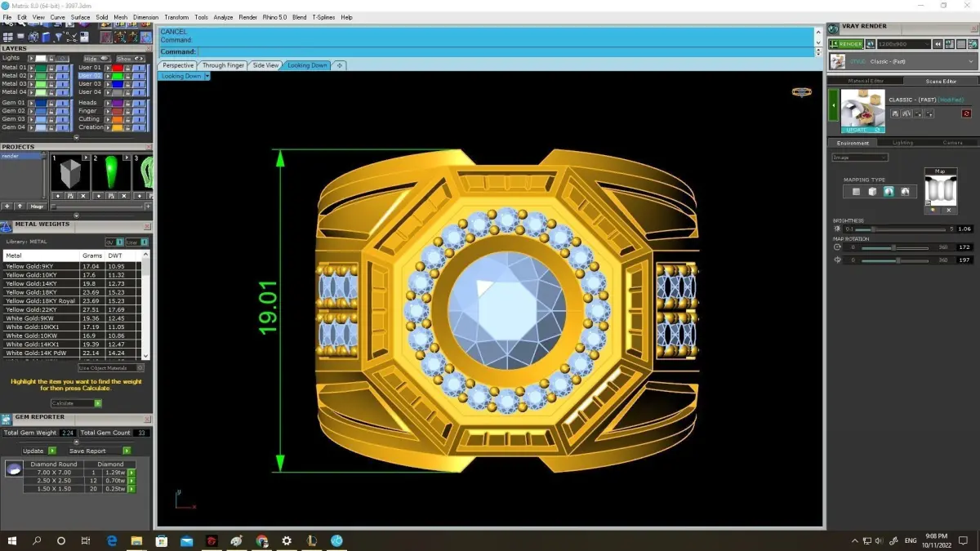Click the Save Report button
This screenshot has height=551, width=980.
[99, 451]
